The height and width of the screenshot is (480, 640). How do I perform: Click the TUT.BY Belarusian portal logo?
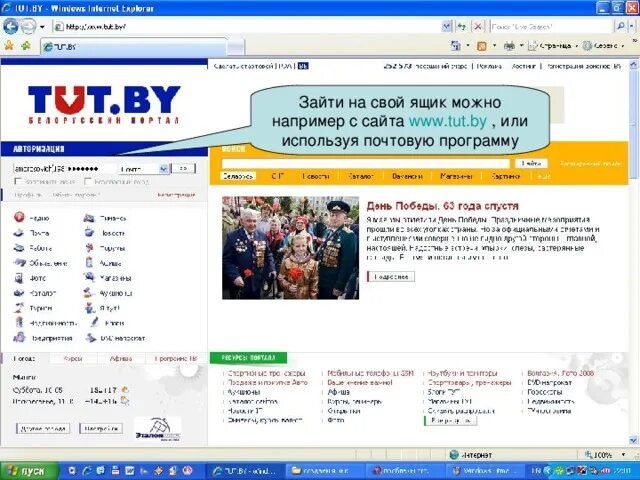pos(104,104)
